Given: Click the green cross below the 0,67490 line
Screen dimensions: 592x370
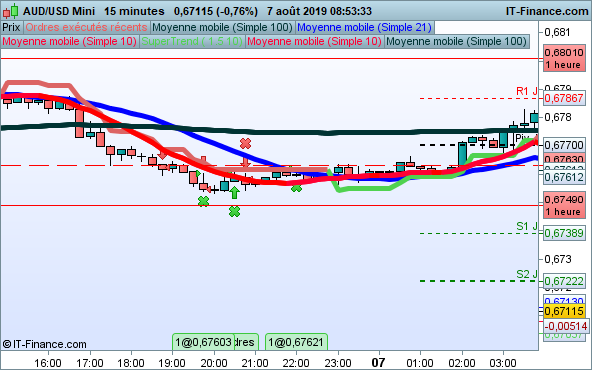Looking at the screenshot, I should [x=234, y=211].
